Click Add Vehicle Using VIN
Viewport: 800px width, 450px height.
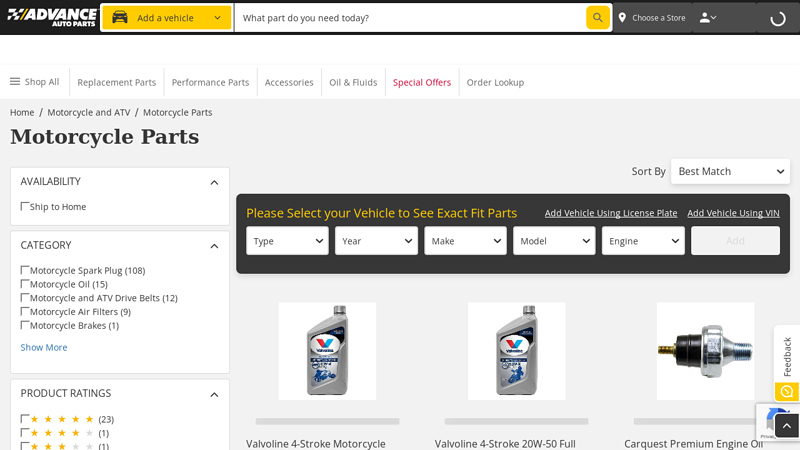[733, 213]
